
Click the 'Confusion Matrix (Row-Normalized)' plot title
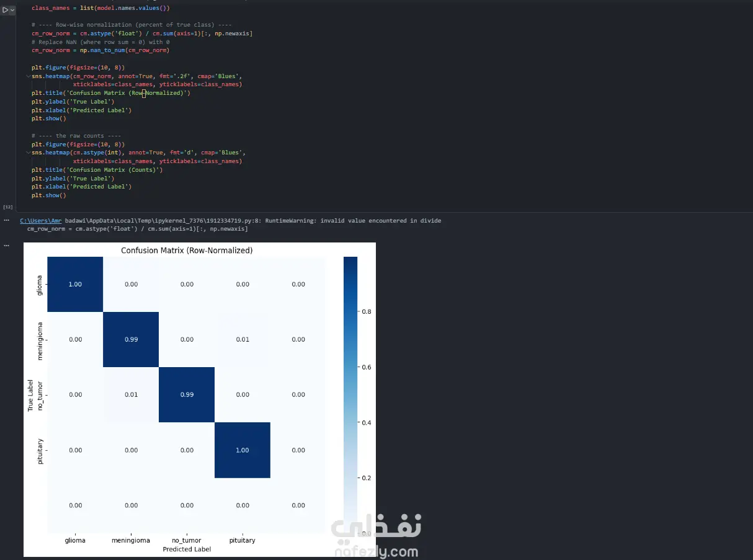(x=187, y=251)
